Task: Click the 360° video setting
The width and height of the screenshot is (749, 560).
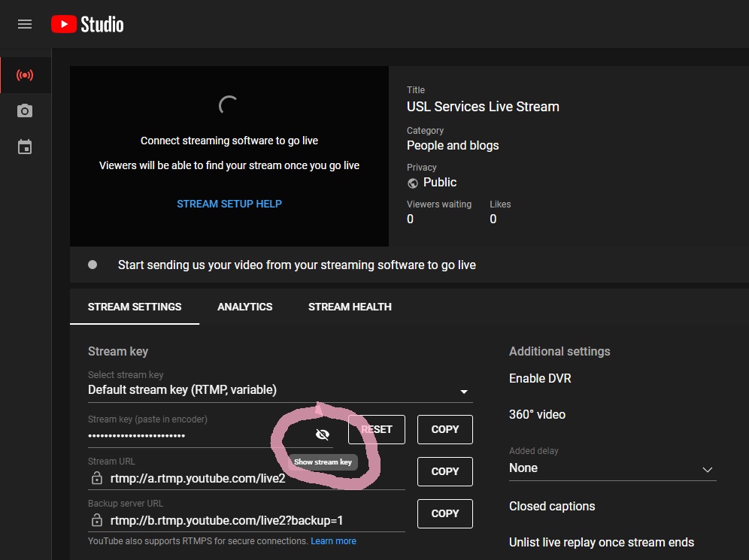Action: click(538, 414)
